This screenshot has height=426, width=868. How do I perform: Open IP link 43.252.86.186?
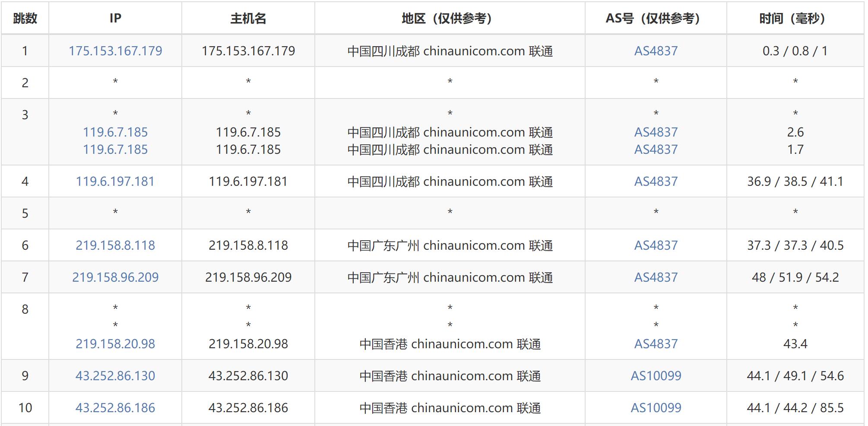(115, 408)
